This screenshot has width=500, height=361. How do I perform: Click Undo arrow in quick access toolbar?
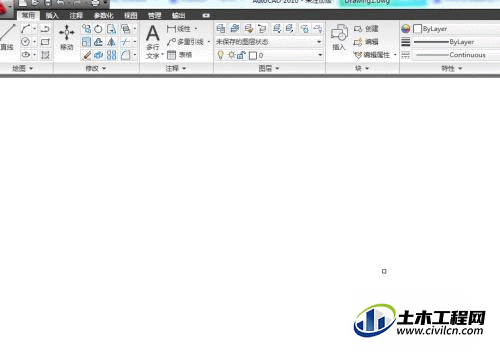coord(61,3)
